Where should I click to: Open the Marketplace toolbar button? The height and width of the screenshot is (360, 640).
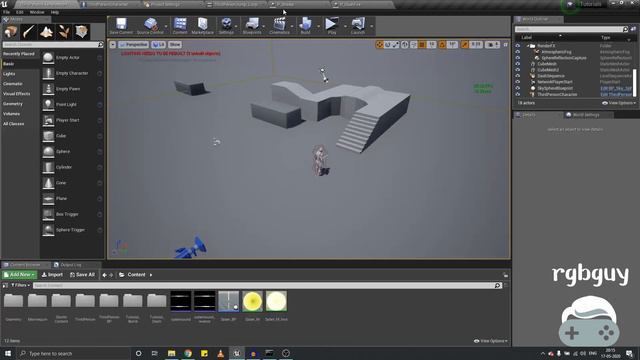tap(202, 26)
